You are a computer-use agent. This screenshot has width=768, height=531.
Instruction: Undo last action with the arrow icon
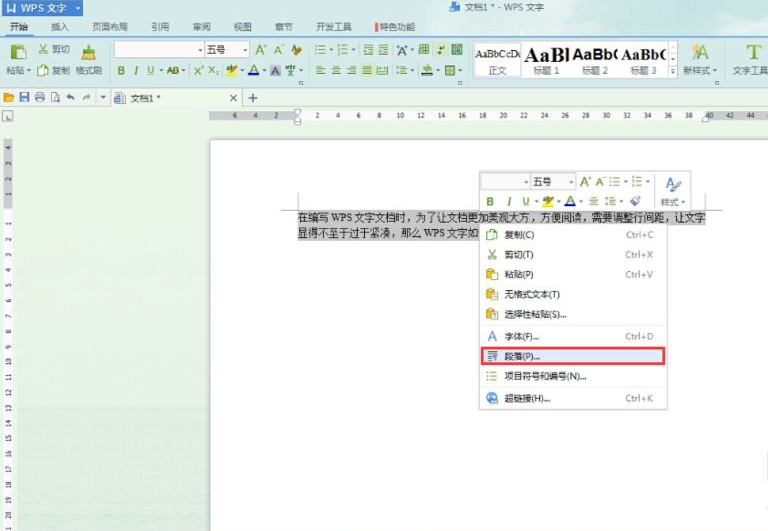[71, 97]
